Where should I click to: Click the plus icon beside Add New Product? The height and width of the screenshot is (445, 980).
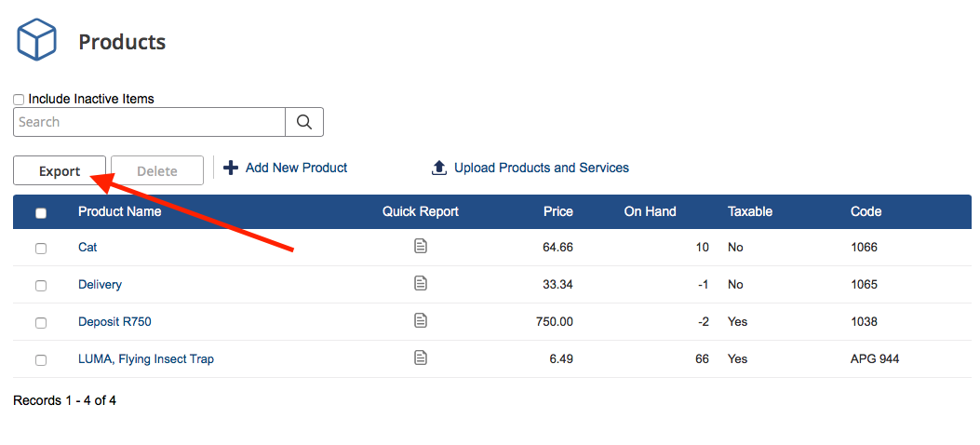click(x=231, y=168)
